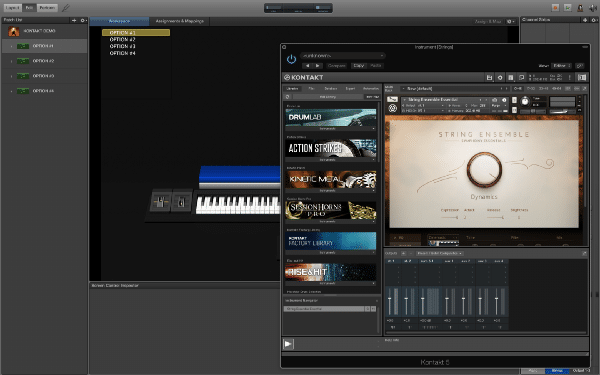This screenshot has width=600, height=375.
Task: Click the Compare button
Action: tap(337, 66)
